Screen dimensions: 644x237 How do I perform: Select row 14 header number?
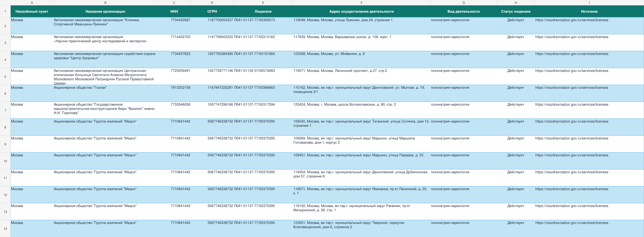coord(5,229)
